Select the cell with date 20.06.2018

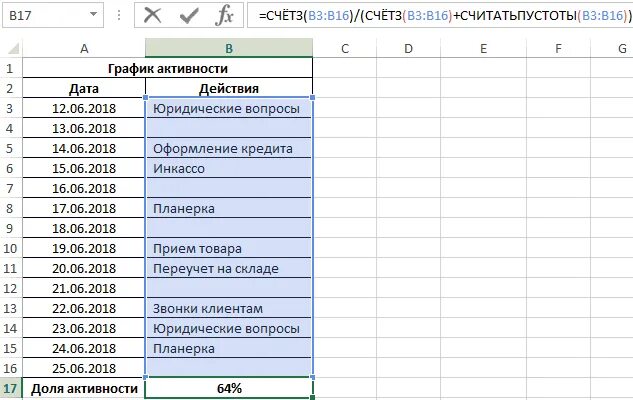pyautogui.click(x=84, y=268)
